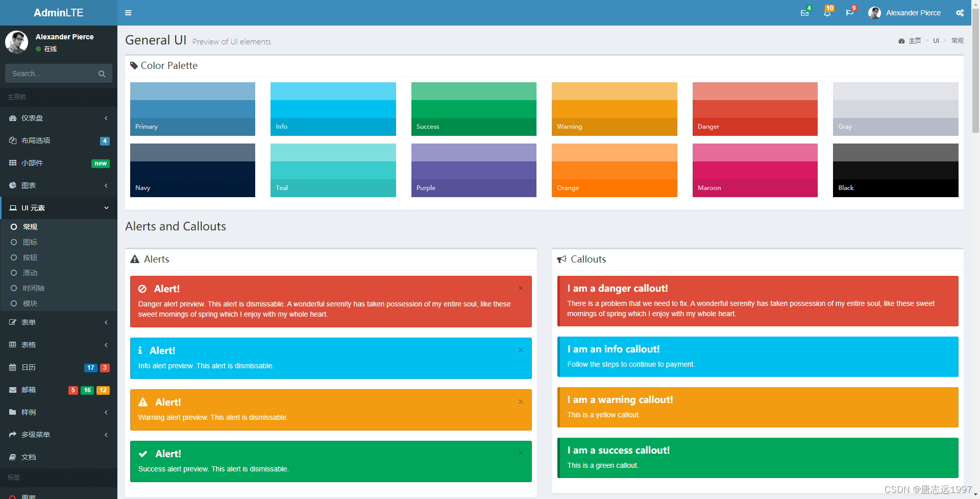Click the 日历 calendar icon

(x=13, y=367)
